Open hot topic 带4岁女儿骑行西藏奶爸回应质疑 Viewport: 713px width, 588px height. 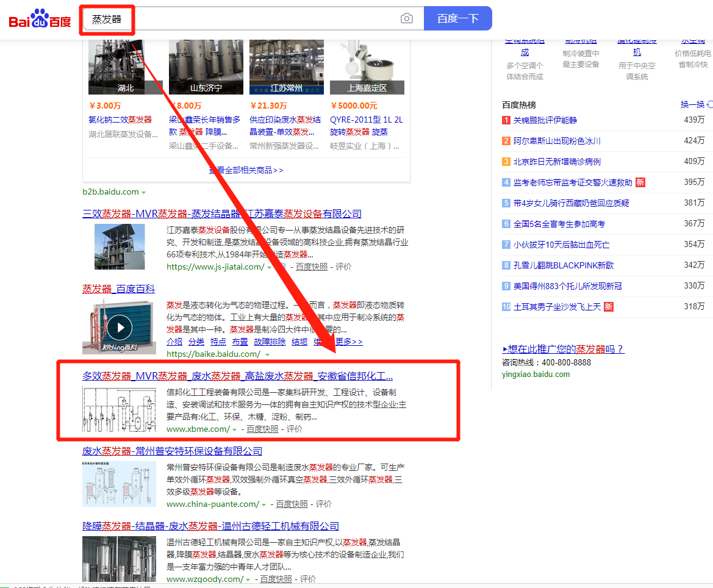coord(571,203)
